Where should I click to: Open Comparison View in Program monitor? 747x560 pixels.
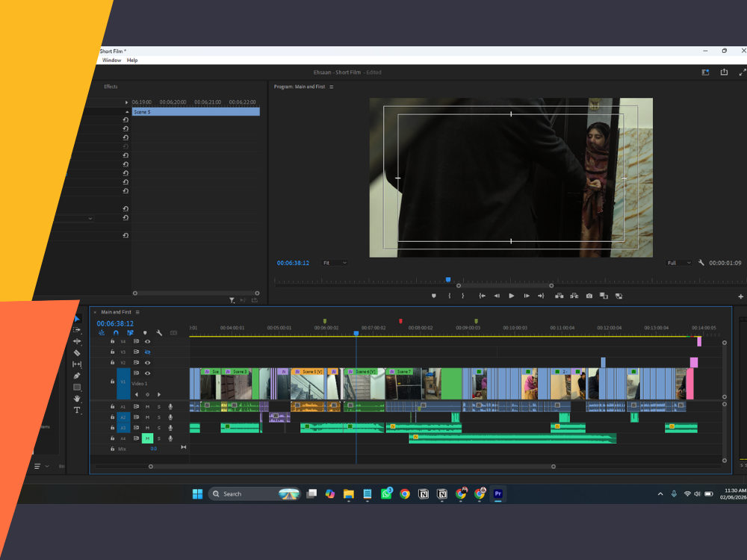click(x=604, y=296)
